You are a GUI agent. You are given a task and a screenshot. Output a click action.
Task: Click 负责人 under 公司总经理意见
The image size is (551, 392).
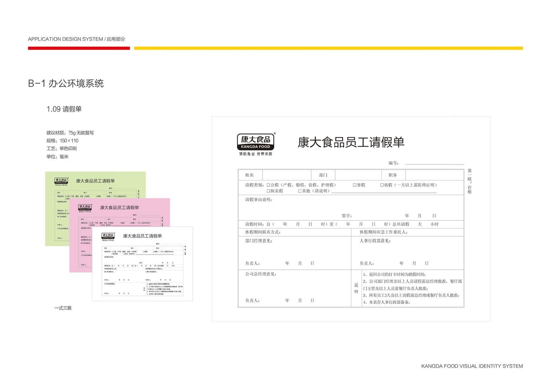[x=253, y=300]
